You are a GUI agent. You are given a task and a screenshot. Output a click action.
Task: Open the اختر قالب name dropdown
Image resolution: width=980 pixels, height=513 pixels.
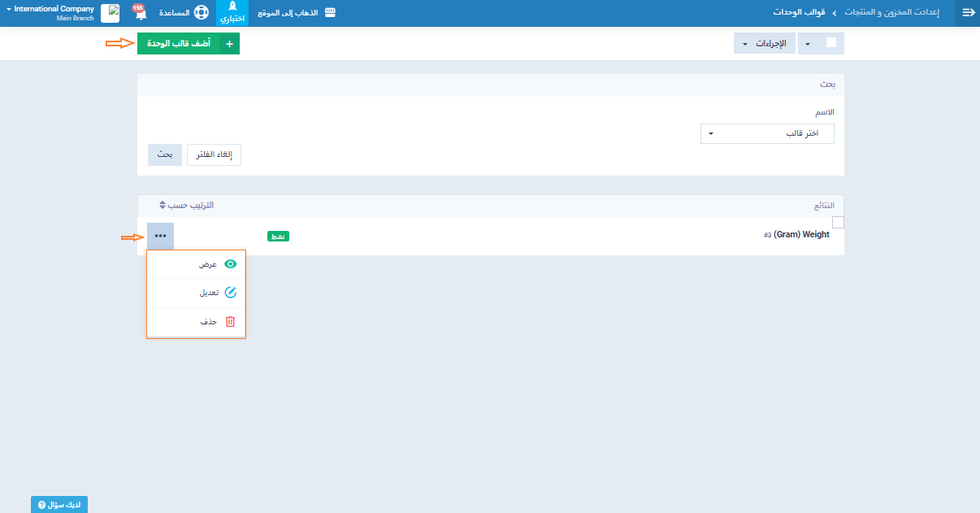coord(766,133)
